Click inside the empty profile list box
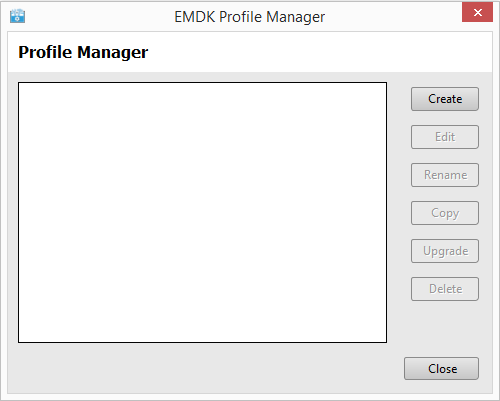The height and width of the screenshot is (401, 500). tap(202, 212)
